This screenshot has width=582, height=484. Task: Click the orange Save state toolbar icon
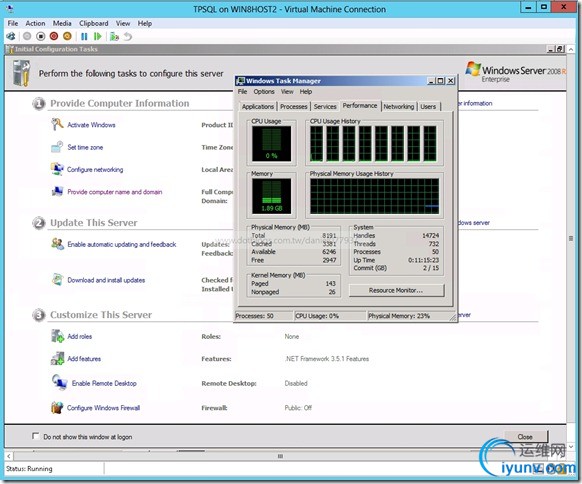coord(67,36)
